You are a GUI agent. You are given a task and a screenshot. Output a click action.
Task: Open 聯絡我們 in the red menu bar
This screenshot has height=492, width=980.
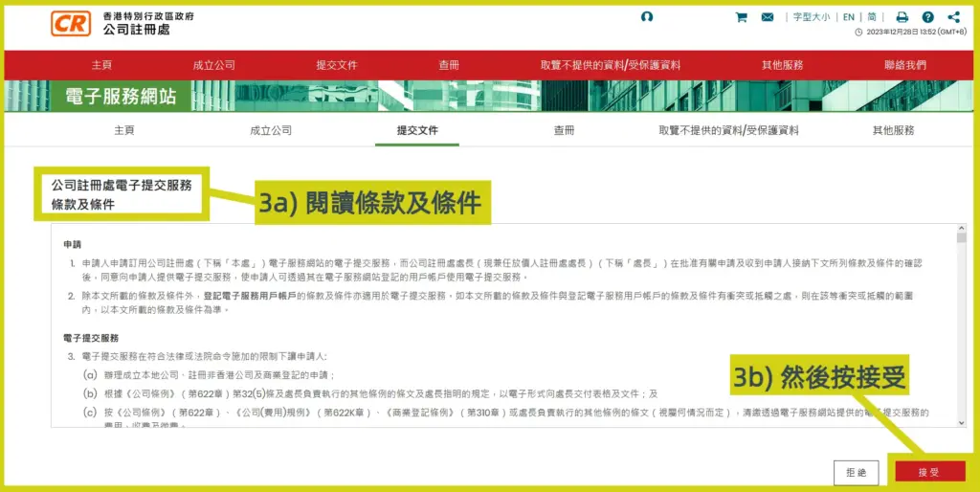pyautogui.click(x=905, y=65)
